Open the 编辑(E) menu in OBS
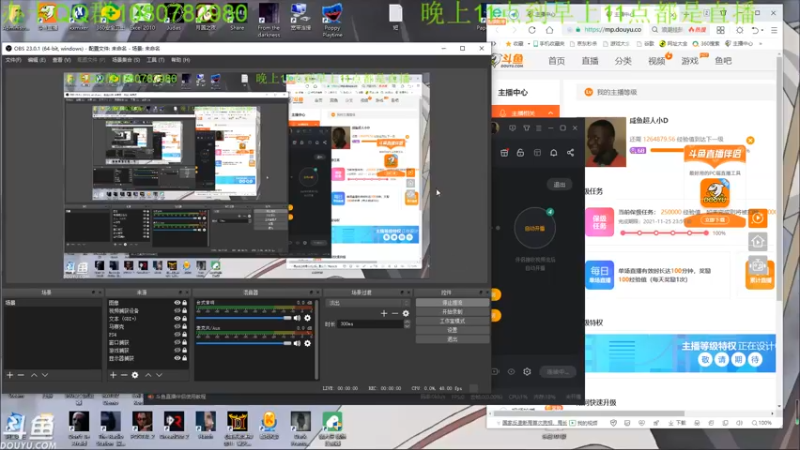Viewport: 800px width, 450px height. pyautogui.click(x=37, y=60)
